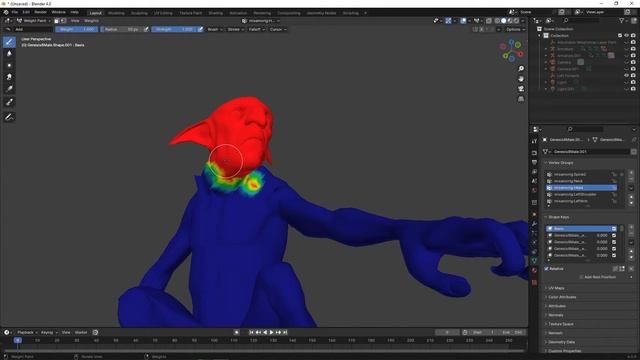640x360 pixels.
Task: Toggle the Basis shape key checkbox
Action: (x=613, y=229)
